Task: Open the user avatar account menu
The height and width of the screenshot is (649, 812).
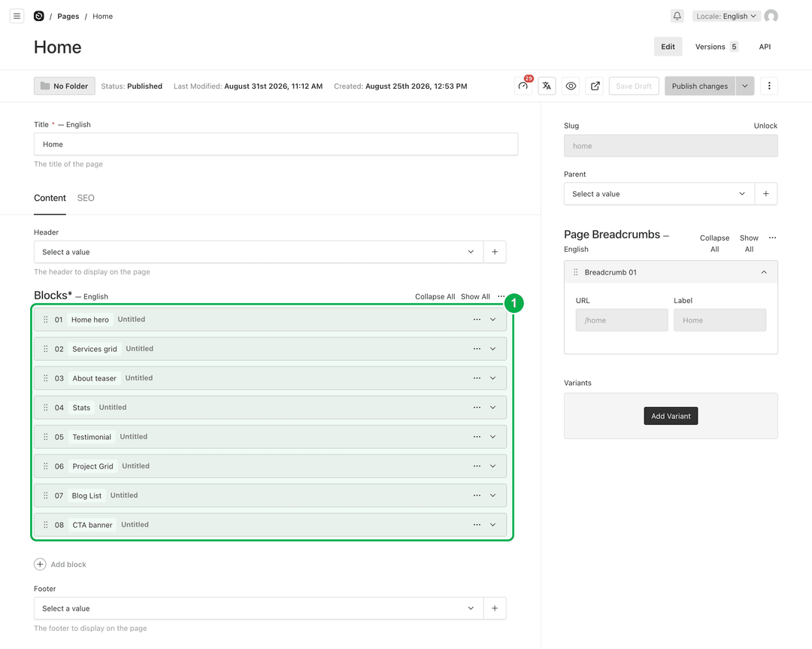Action: (771, 16)
